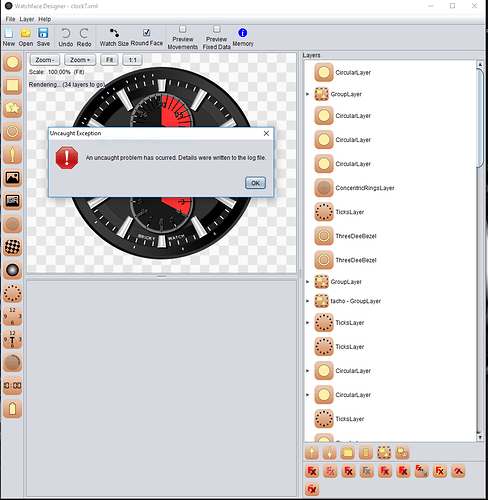Open the File menu

click(10, 19)
